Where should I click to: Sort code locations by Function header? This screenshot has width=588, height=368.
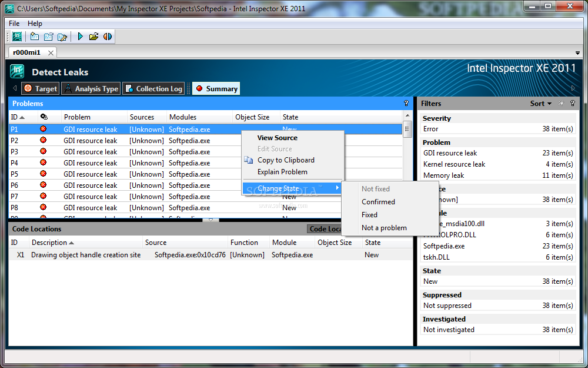[x=249, y=243]
